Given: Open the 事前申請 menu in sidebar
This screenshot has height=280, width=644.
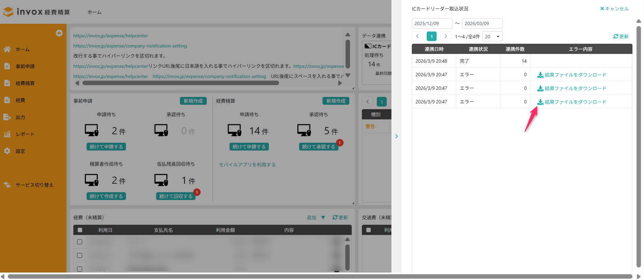Looking at the screenshot, I should [x=25, y=66].
